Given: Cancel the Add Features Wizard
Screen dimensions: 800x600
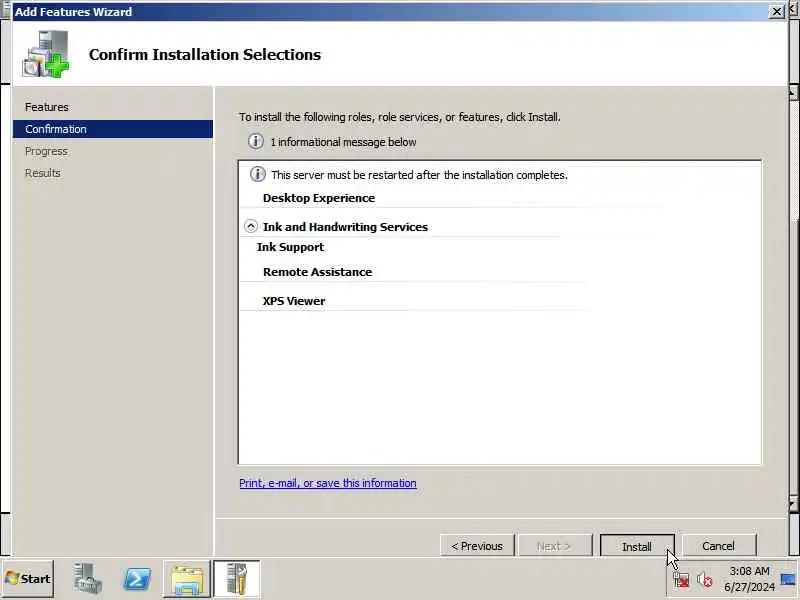Looking at the screenshot, I should click(x=718, y=546).
